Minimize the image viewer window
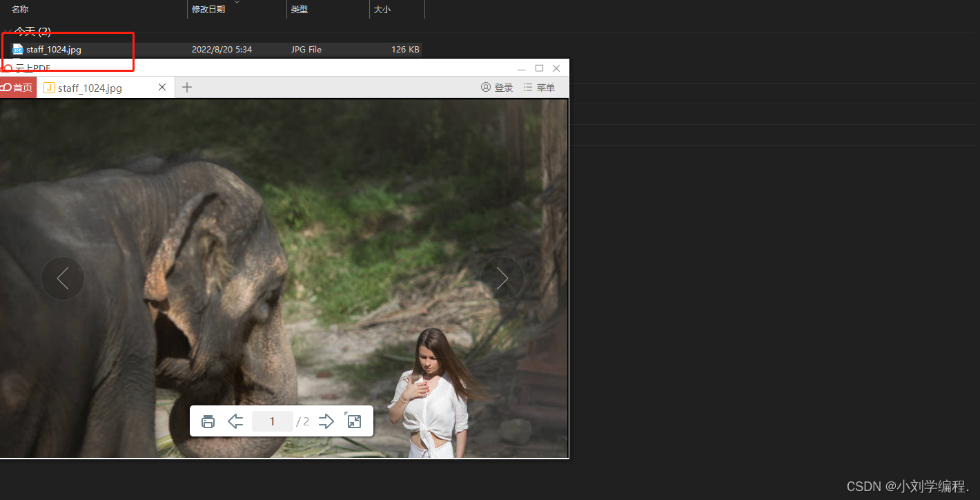Viewport: 980px width, 500px height. click(x=522, y=68)
